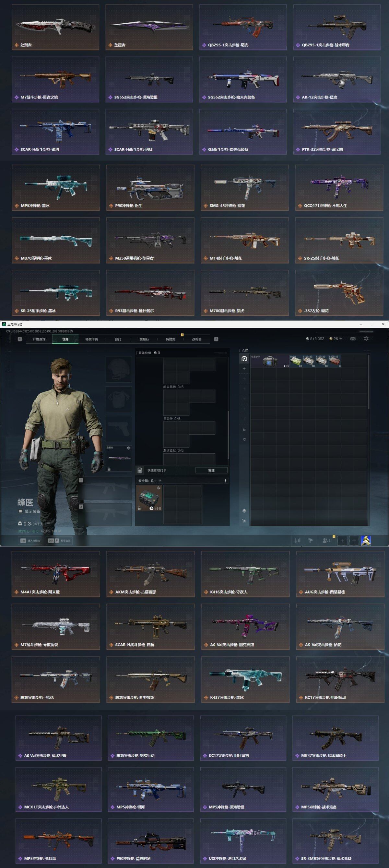The width and height of the screenshot is (389, 868).
Task: Select primary weapon slot 1
Action: [105, 488]
